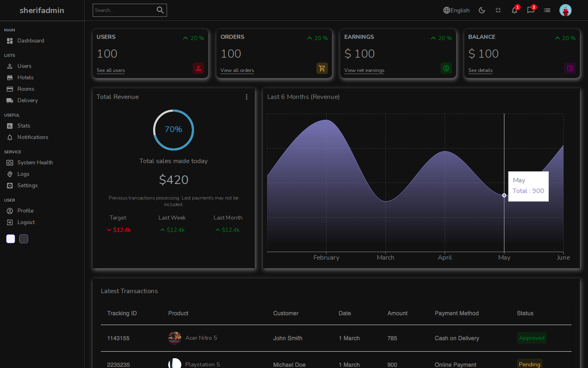The width and height of the screenshot is (588, 368).
Task: Click the Profile account circle icon
Action: [10, 211]
